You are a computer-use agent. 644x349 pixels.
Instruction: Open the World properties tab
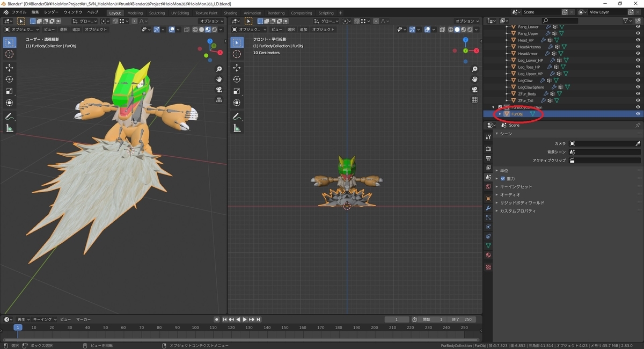(488, 187)
